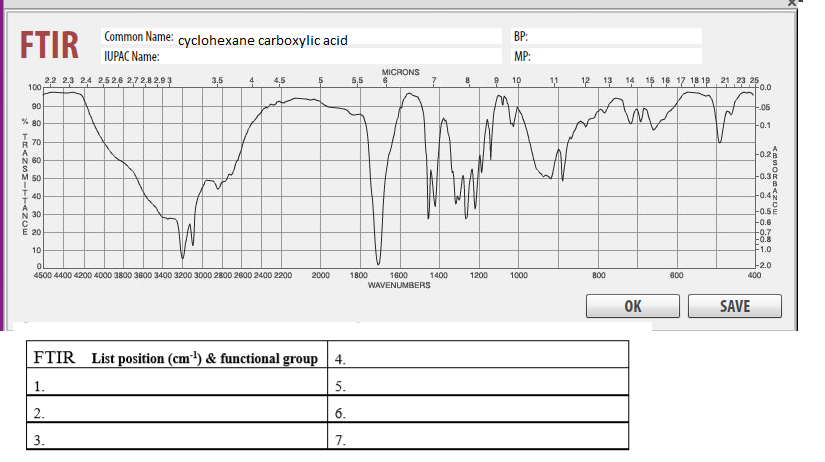Click the 'cyclohexane carboxylic acid' text
The width and height of the screenshot is (825, 462).
263,40
